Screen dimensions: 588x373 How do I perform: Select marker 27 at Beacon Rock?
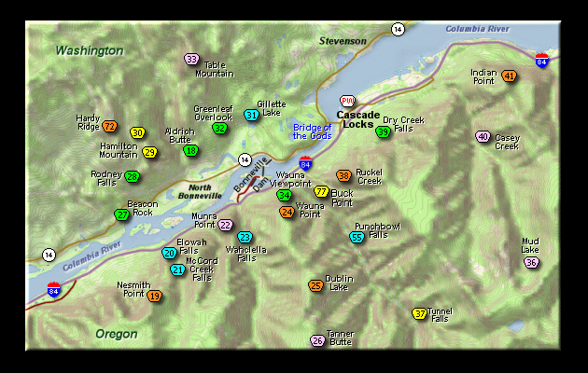122,214
